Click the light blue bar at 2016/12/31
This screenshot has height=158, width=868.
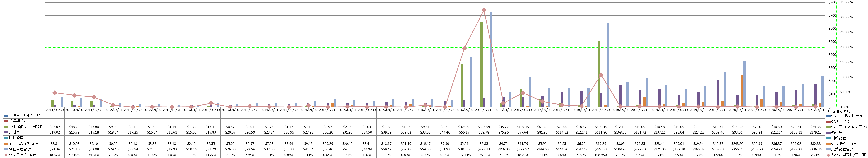point(491,60)
